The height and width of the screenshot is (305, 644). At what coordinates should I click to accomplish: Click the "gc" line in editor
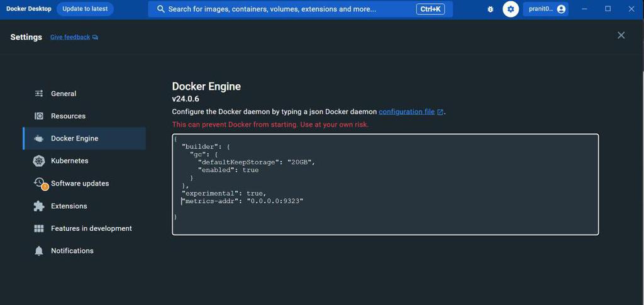pos(204,154)
